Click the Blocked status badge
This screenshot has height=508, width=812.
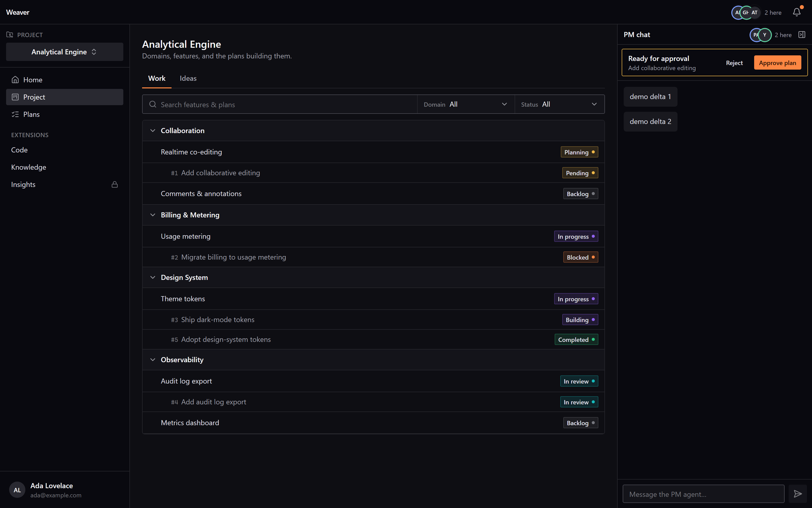[x=581, y=257]
